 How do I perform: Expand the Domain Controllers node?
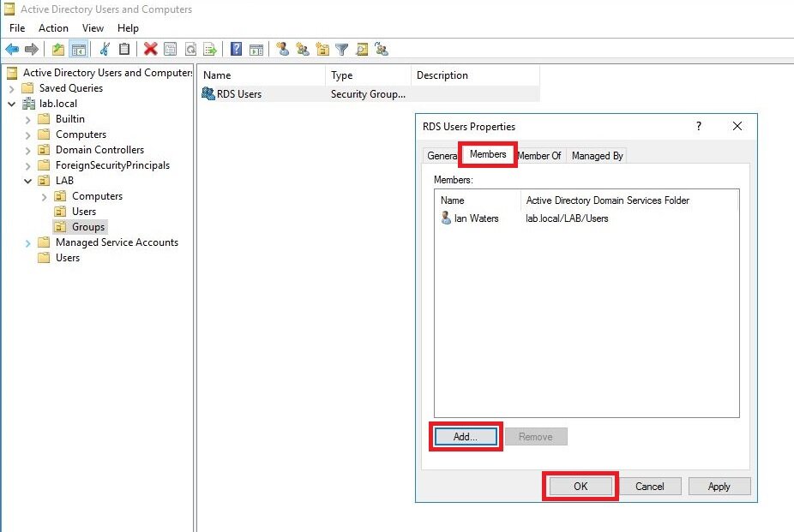(x=27, y=150)
